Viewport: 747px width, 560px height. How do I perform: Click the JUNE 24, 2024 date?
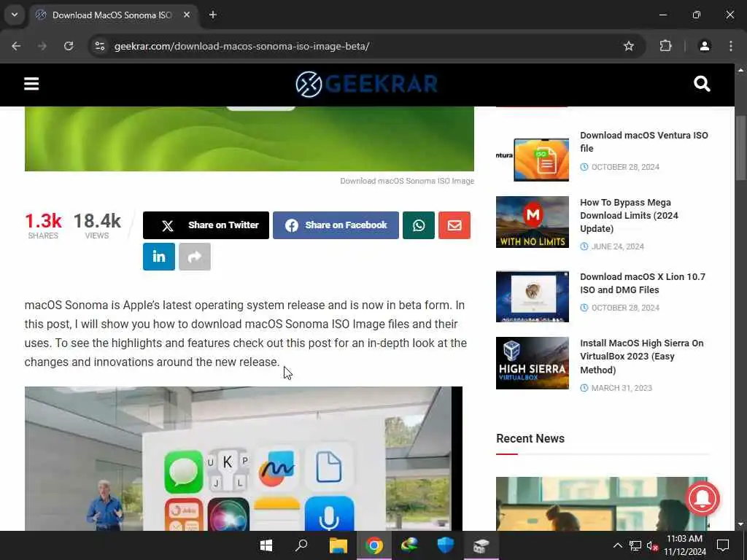(x=612, y=246)
